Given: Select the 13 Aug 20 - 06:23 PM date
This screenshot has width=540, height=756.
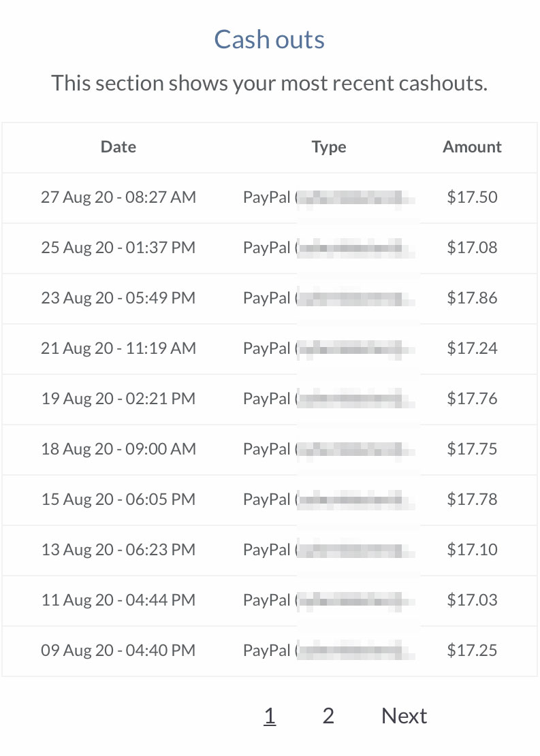Looking at the screenshot, I should (118, 550).
